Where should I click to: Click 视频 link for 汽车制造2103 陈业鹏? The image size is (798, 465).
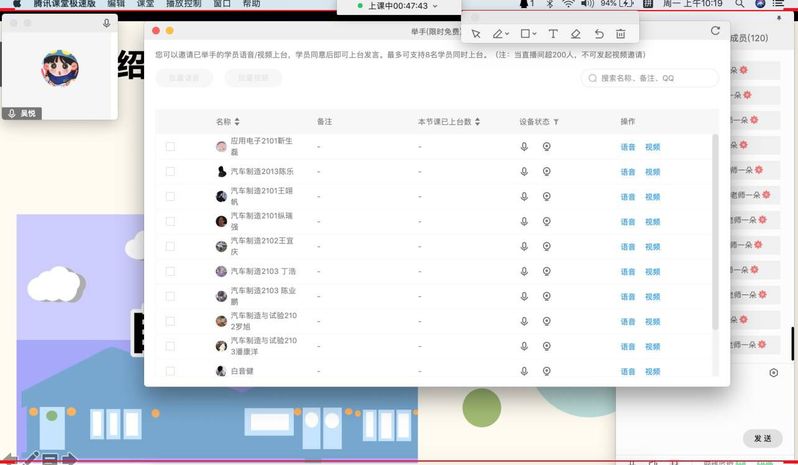click(652, 296)
